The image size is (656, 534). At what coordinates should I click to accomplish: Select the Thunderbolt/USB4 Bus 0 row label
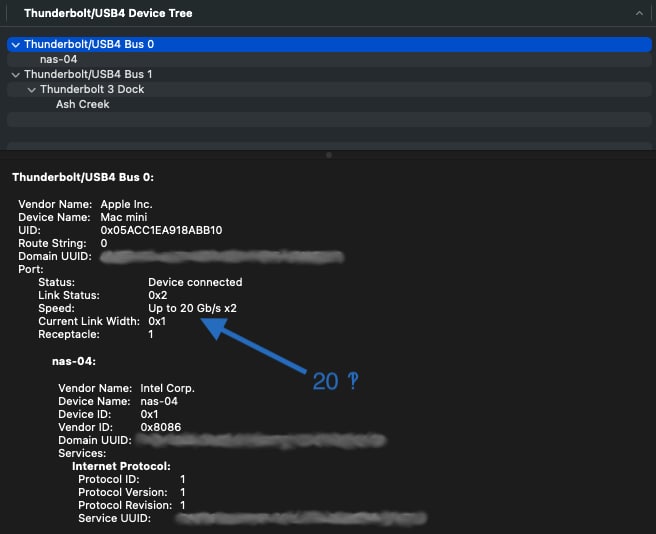click(89, 44)
